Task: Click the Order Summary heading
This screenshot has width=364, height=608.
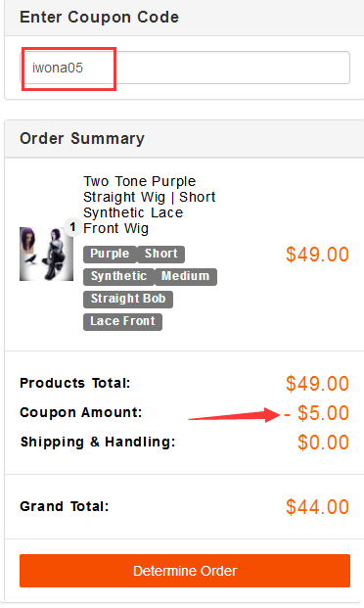Action: tap(82, 138)
